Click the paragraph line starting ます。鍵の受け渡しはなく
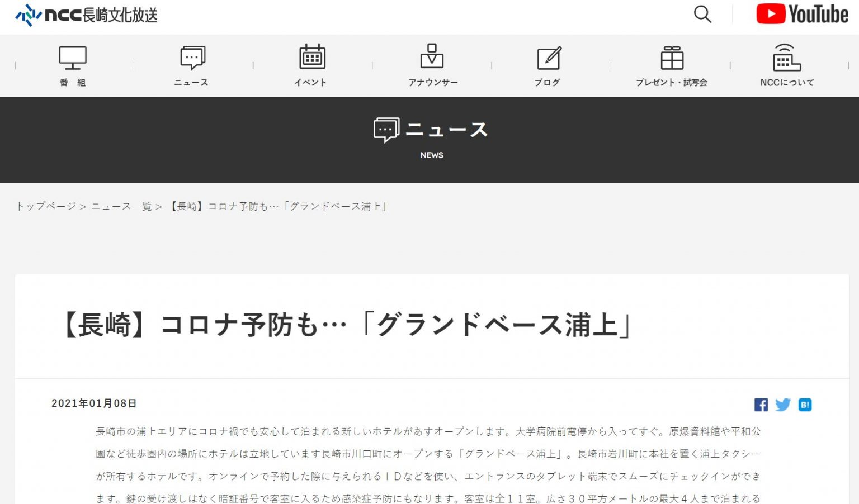This screenshot has width=859, height=504. [x=428, y=498]
